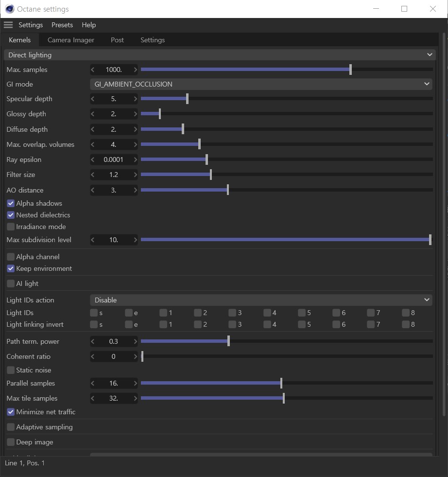Viewport: 448px width, 477px height.
Task: Click the Filter size value field 1.2
Action: (x=114, y=175)
